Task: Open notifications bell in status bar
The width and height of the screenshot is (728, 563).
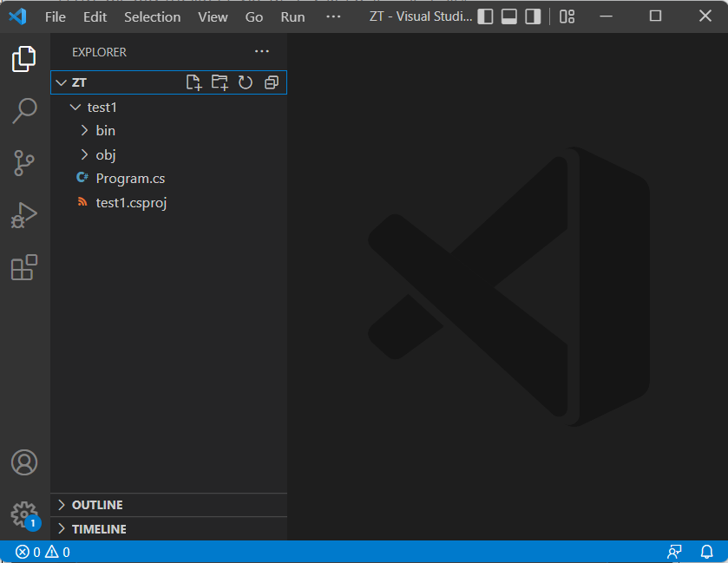Action: [706, 552]
